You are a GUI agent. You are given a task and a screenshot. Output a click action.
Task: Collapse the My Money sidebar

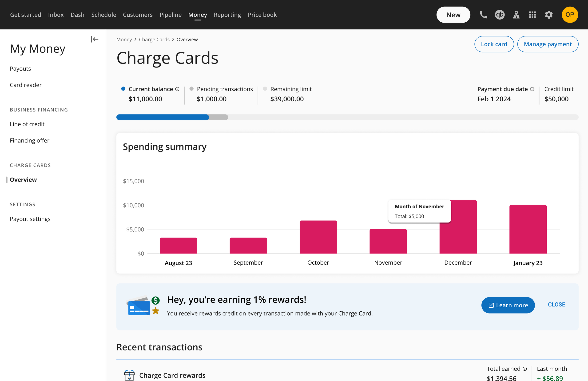point(95,39)
